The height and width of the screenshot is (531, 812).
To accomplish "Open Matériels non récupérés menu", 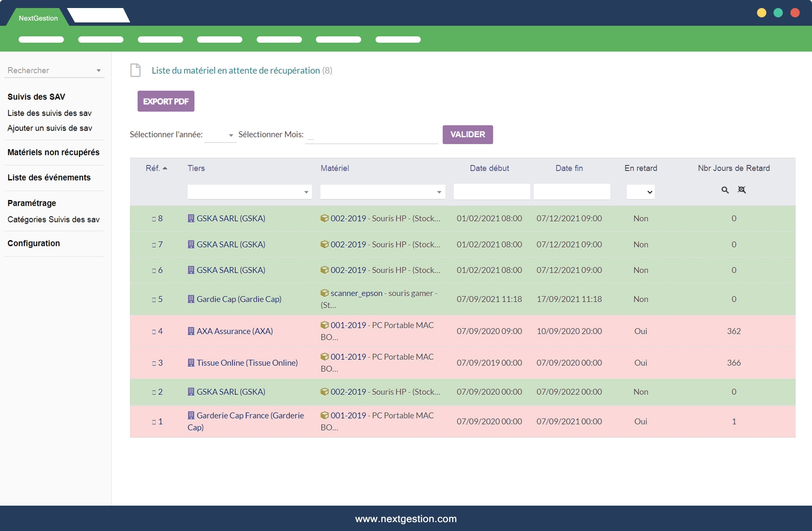I will 53,152.
